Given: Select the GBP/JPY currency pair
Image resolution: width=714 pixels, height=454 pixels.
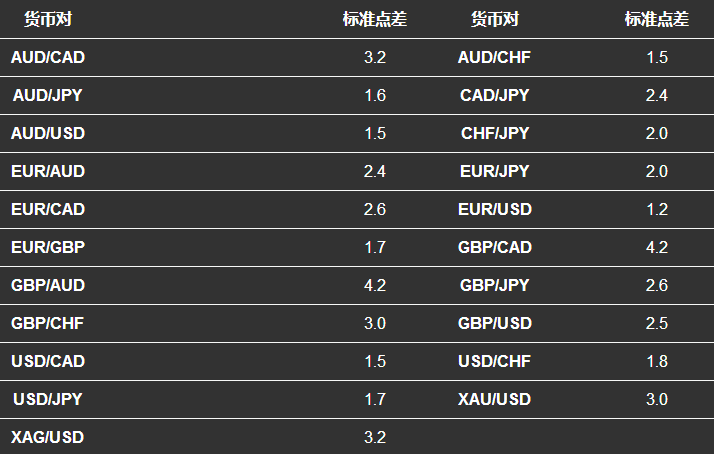Looking at the screenshot, I should [x=495, y=285].
